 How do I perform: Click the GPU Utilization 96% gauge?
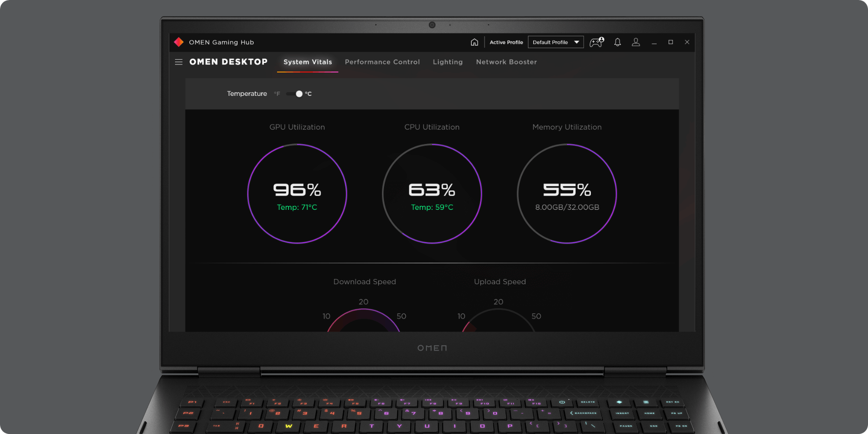pos(297,194)
